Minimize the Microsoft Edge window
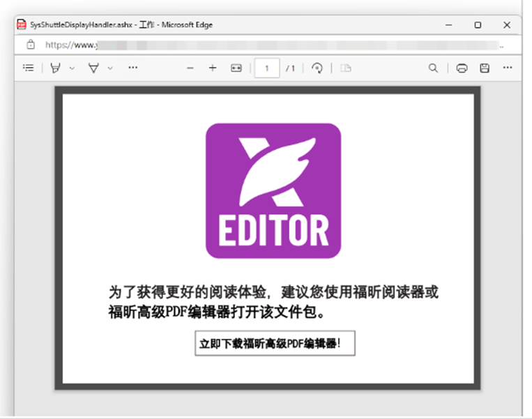 coord(448,25)
